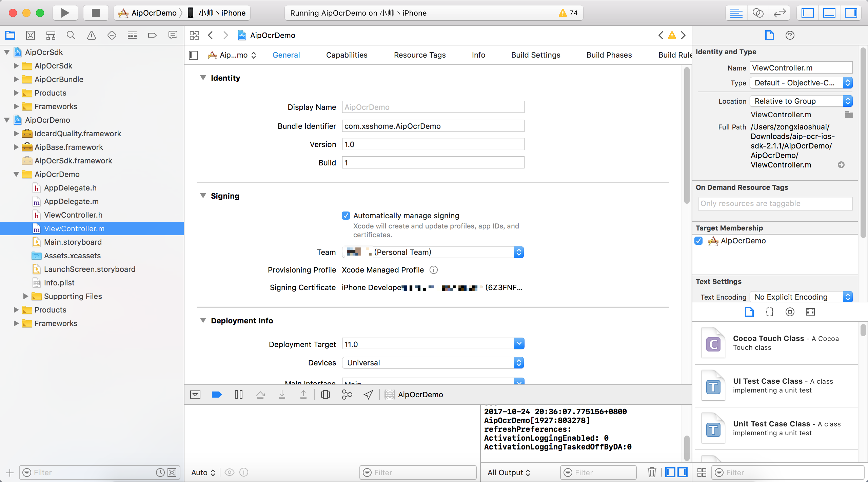Switch to the Assistant editor
868x482 pixels.
point(758,13)
